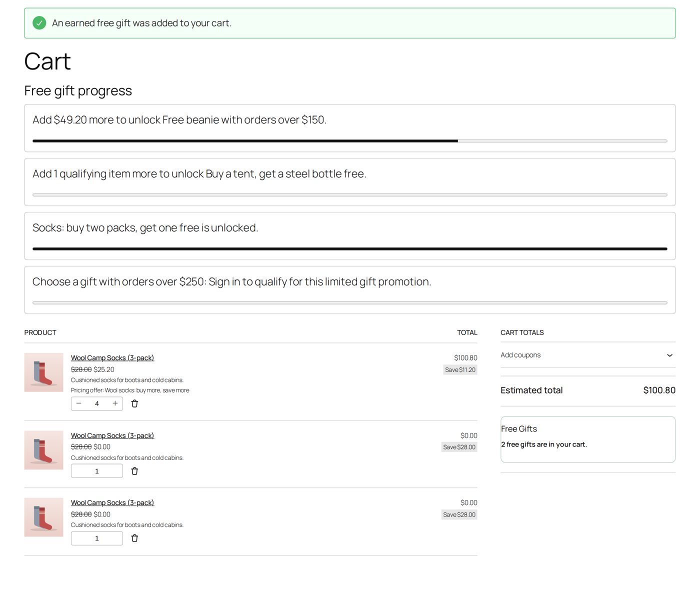
Task: Click 'Add $49.20 more to unlock Free beanie' text
Action: pos(179,120)
